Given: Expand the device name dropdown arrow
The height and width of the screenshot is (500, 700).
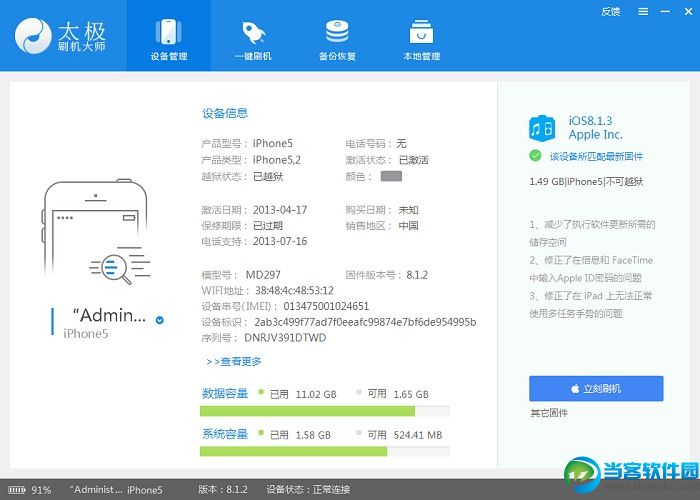Looking at the screenshot, I should 159,320.
